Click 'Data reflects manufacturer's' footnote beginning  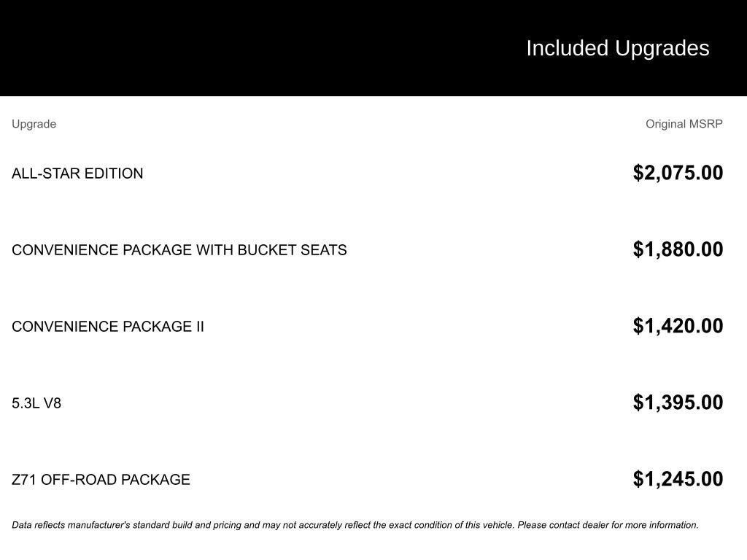coord(71,525)
